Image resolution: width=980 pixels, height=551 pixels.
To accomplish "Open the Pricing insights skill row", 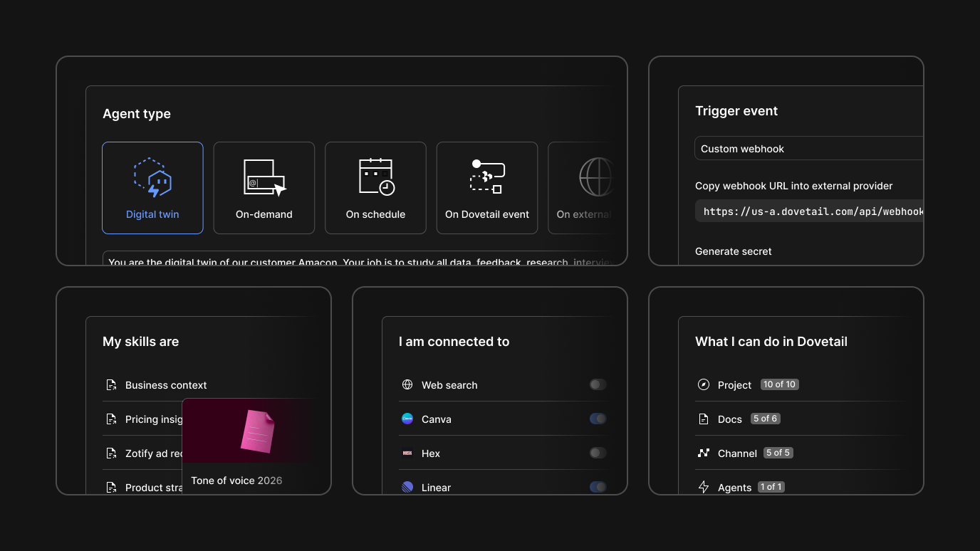I will pos(142,419).
